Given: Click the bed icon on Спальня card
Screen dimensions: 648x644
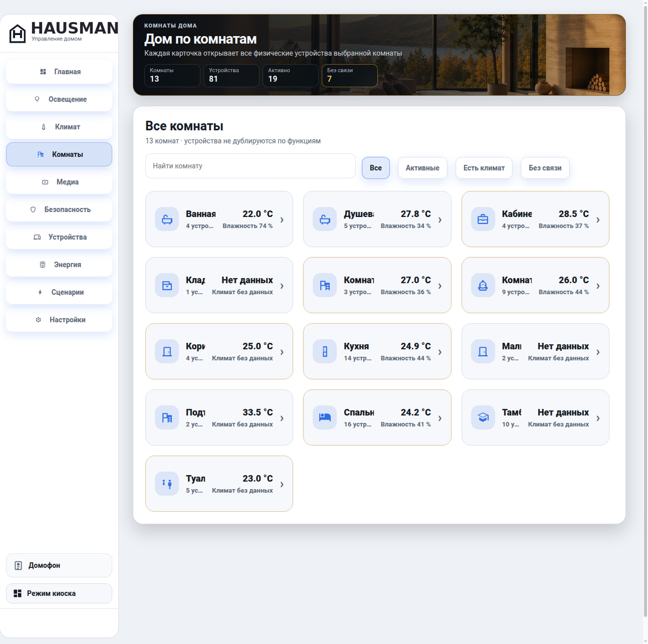Looking at the screenshot, I should [325, 418].
